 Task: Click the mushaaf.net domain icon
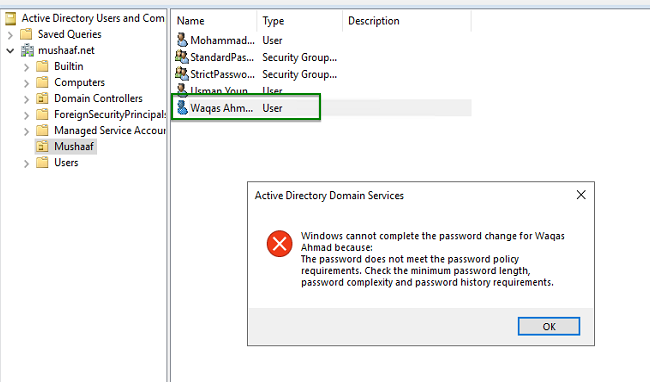(27, 51)
